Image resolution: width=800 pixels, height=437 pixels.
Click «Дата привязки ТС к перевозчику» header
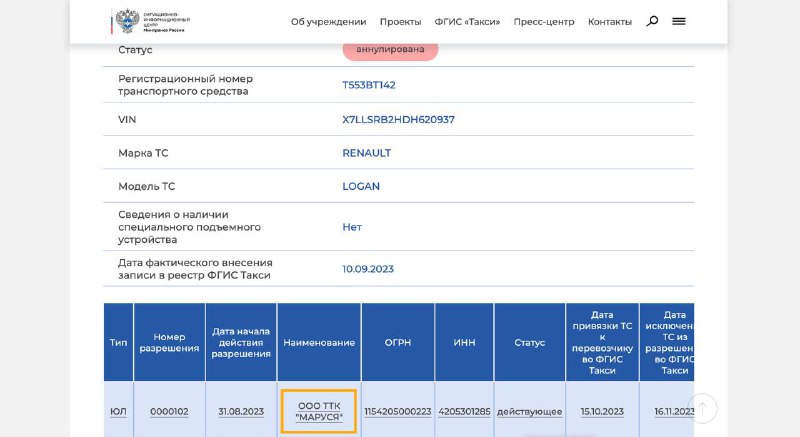coord(602,343)
